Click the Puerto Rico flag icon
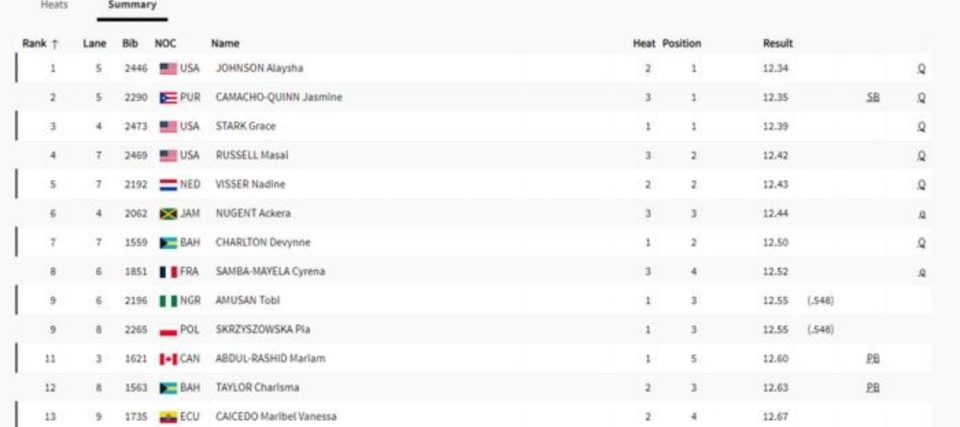Screen dimensions: 960x427 [168, 98]
